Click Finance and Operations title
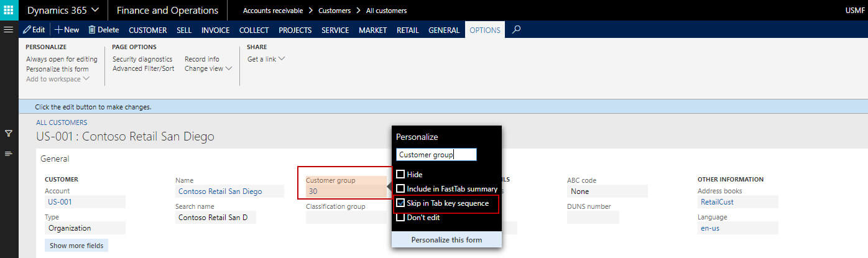868x258 pixels. [x=167, y=11]
